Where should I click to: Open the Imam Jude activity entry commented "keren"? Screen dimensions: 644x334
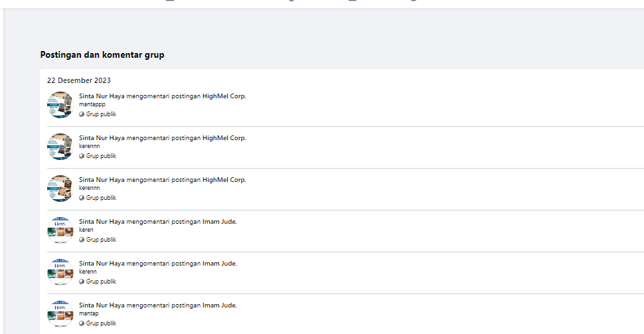157,222
